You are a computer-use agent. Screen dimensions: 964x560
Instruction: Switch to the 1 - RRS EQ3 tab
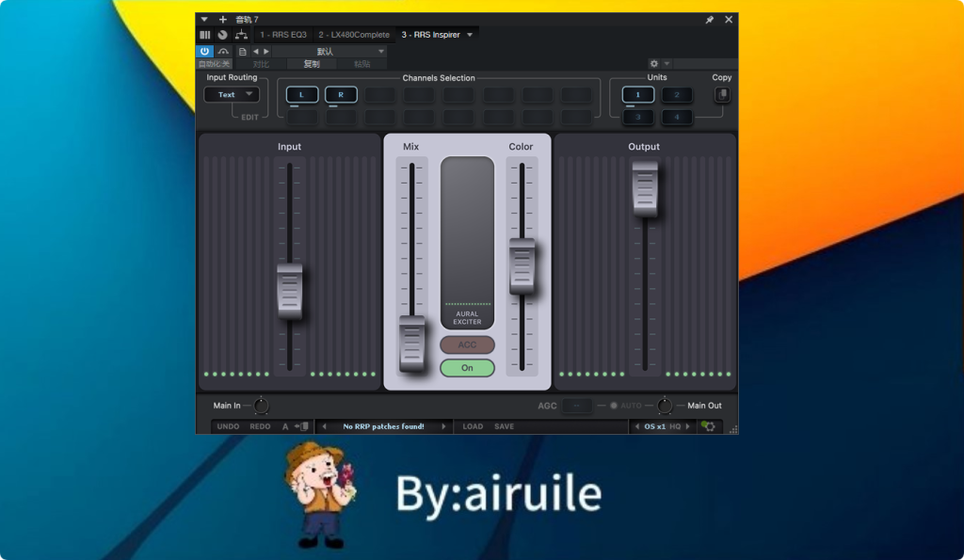coord(282,35)
